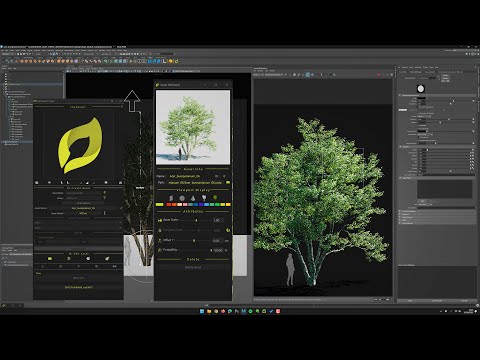Image resolution: width=480 pixels, height=360 pixels.
Task: Toggle the lock on the greyed-out scale slider
Action: click(160, 230)
